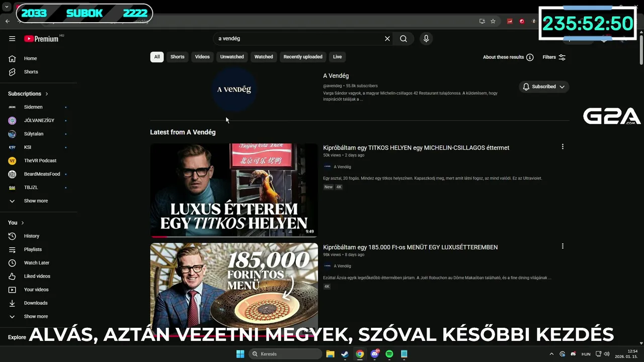Open the YouTube hamburger guide menu
The height and width of the screenshot is (362, 644).
[x=12, y=39]
